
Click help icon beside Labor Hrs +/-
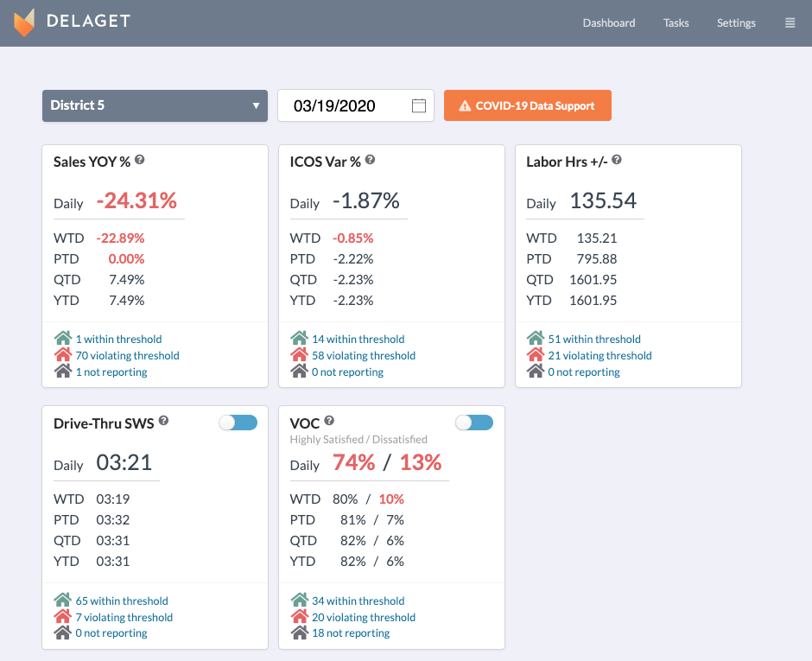617,160
